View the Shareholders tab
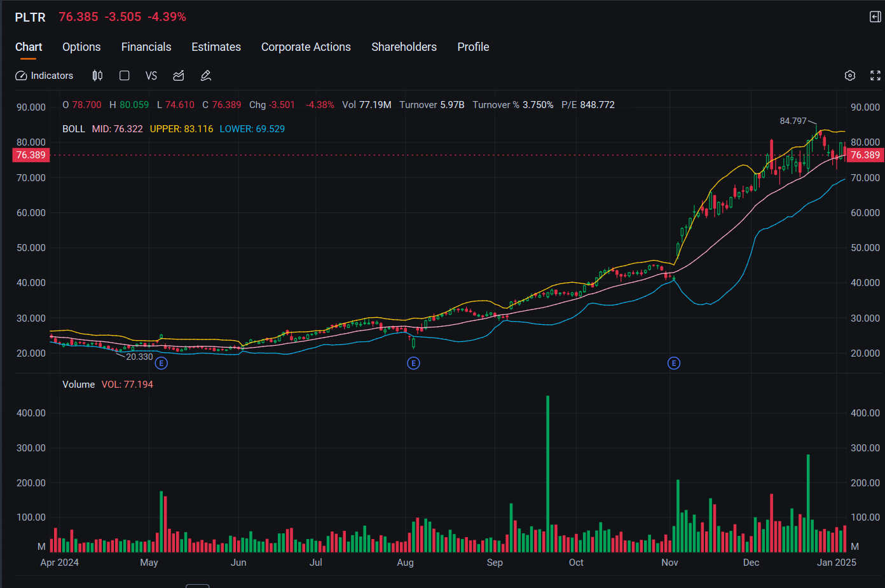The width and height of the screenshot is (885, 588). pyautogui.click(x=404, y=47)
